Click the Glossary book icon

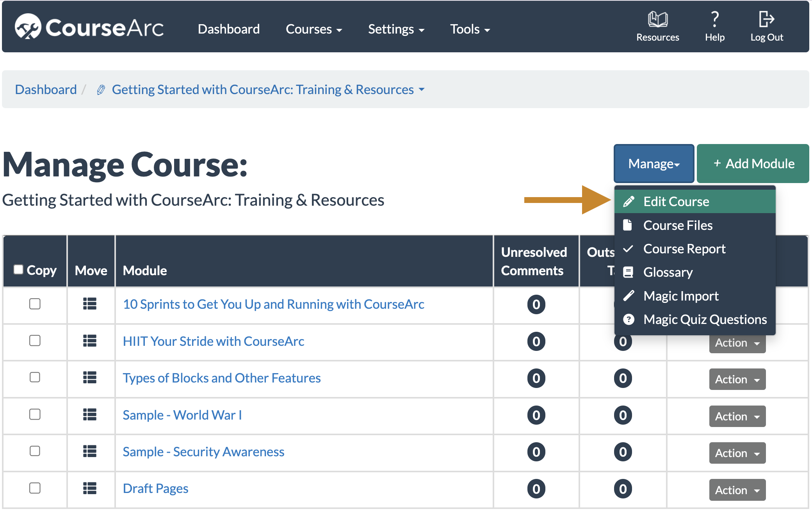click(629, 272)
